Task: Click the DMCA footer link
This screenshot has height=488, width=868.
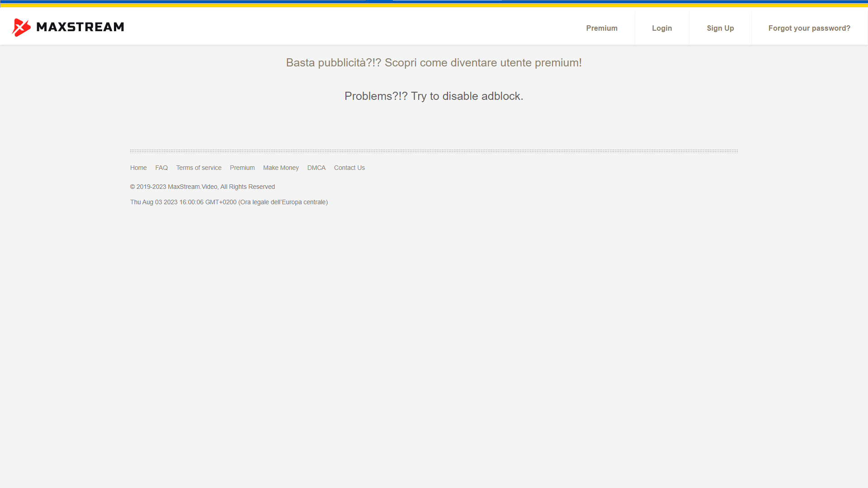Action: (316, 168)
